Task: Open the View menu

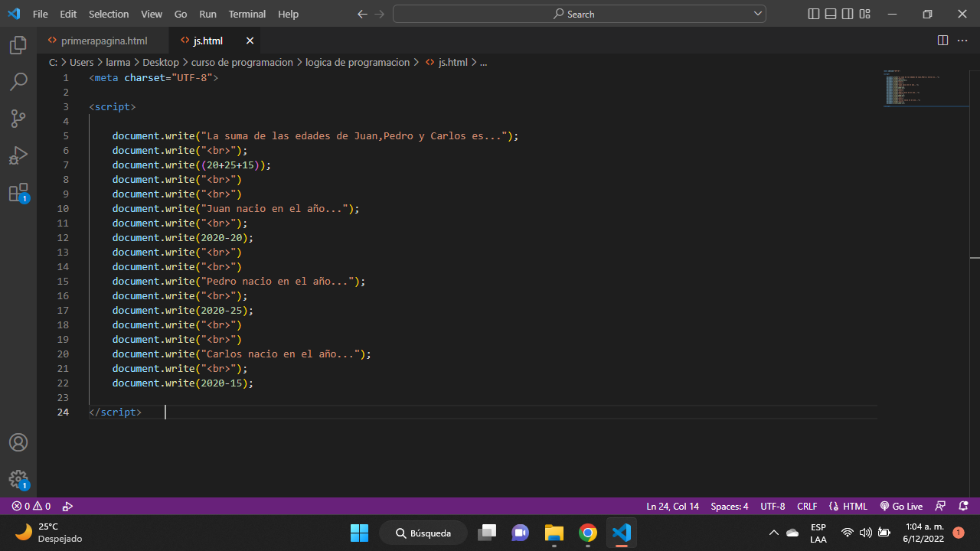Action: point(152,14)
